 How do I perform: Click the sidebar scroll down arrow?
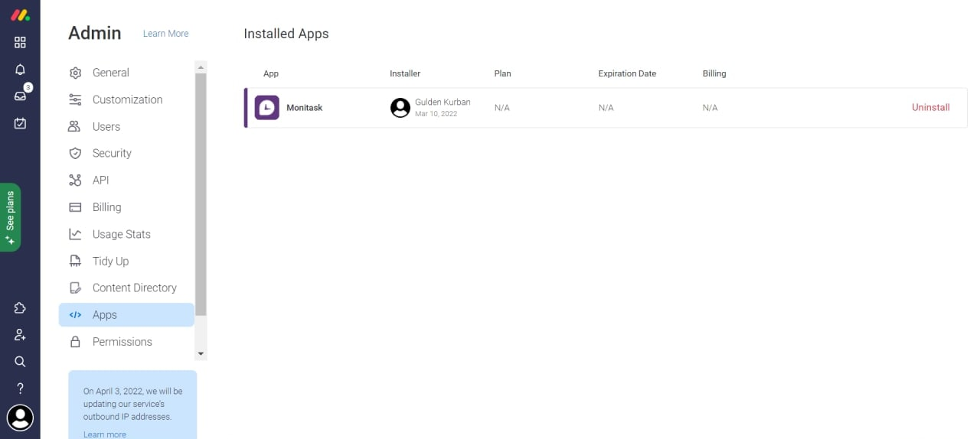(201, 354)
